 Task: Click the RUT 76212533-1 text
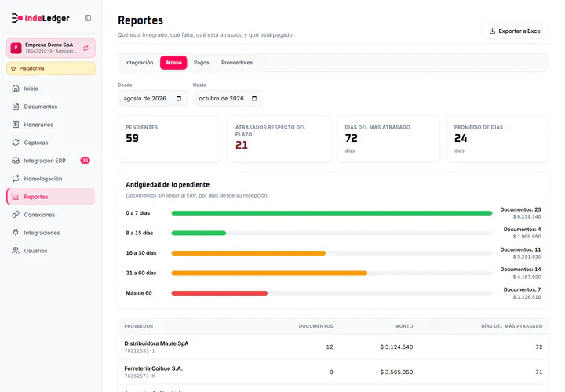[140, 351]
